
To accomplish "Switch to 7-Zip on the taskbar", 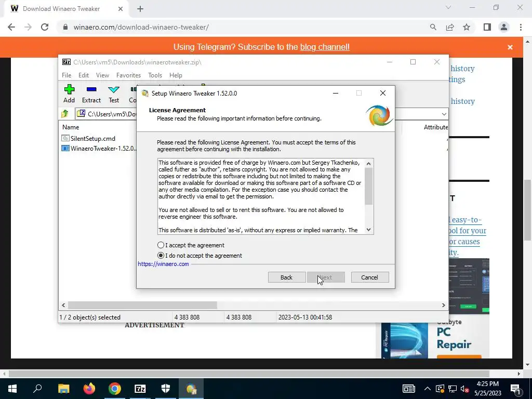I will [140, 389].
